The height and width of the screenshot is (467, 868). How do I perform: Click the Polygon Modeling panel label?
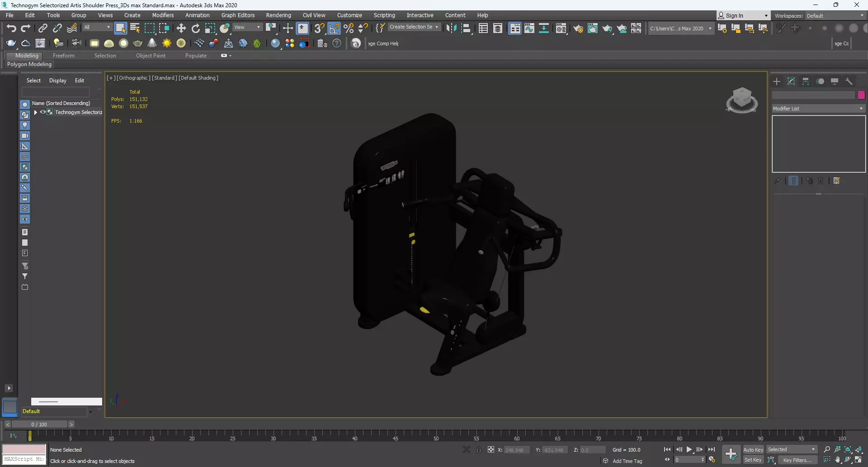[x=29, y=64]
